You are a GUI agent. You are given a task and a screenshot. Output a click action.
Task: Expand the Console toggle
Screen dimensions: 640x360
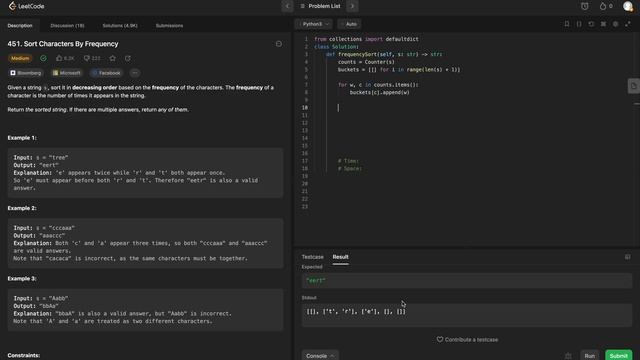point(320,356)
